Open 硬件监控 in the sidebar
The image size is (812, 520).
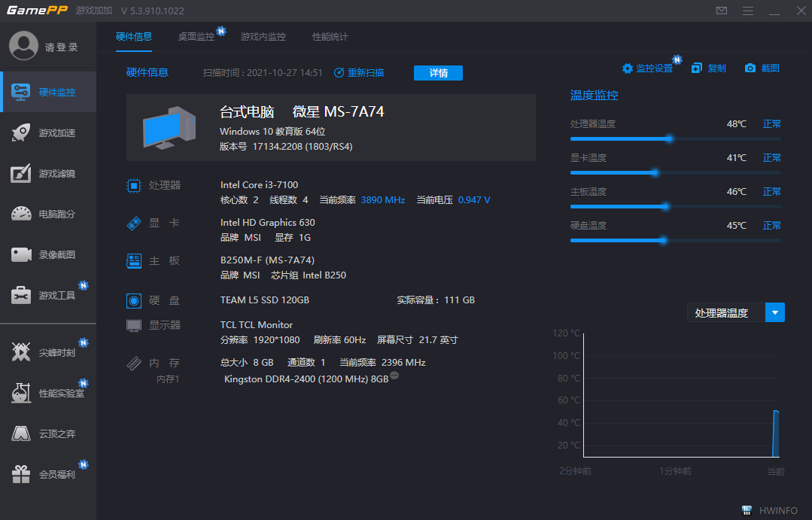point(48,93)
